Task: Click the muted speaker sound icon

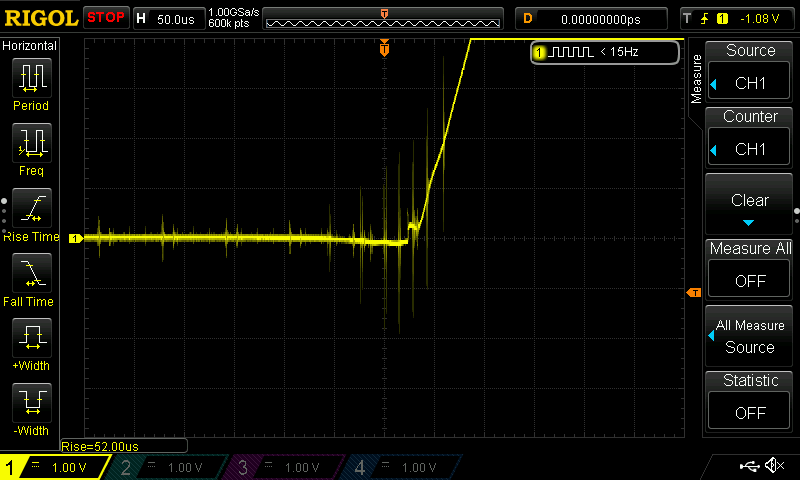Action: point(773,466)
